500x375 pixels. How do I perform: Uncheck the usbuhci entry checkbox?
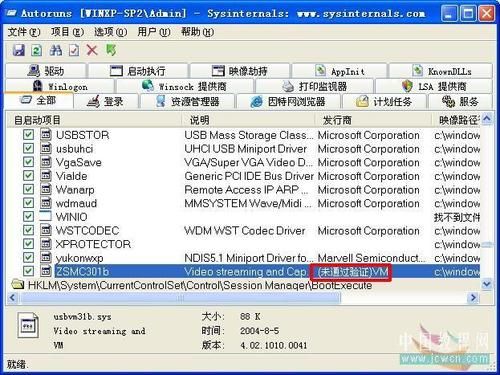(28, 148)
